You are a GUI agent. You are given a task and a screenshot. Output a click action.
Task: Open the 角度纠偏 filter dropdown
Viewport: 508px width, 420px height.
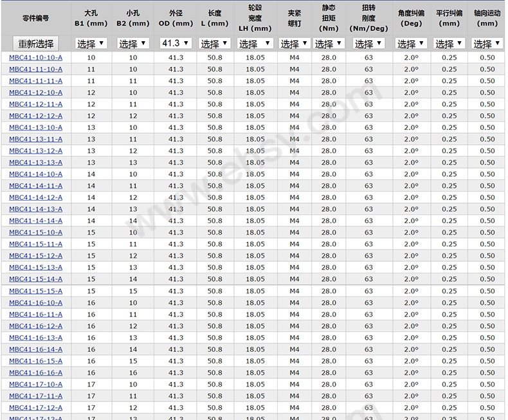(x=411, y=43)
